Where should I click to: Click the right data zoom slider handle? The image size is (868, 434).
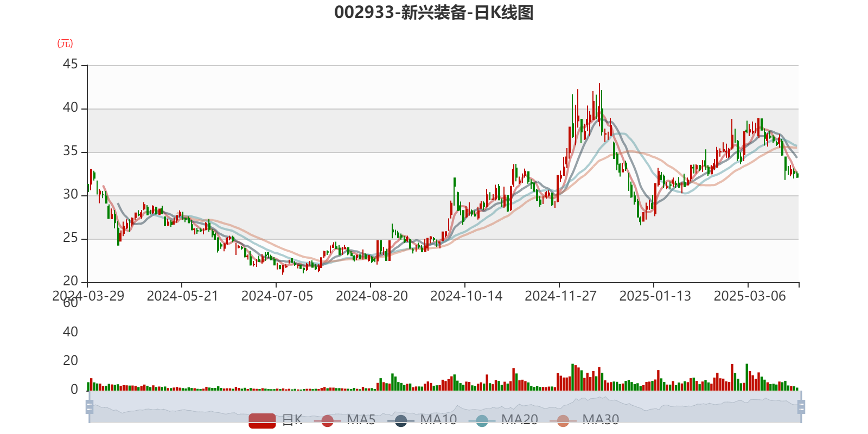tap(801, 407)
